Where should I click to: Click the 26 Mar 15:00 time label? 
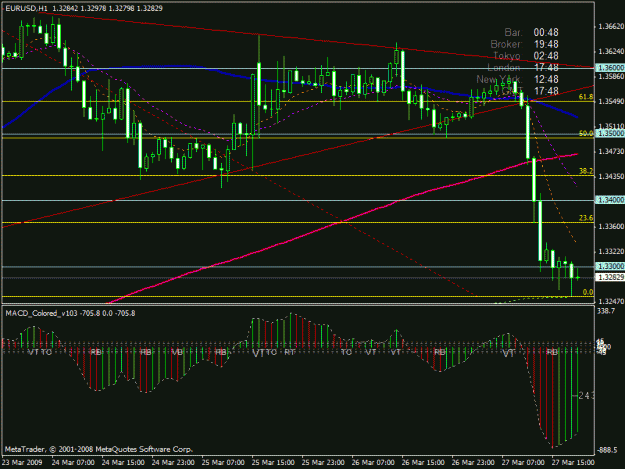tap(423, 463)
